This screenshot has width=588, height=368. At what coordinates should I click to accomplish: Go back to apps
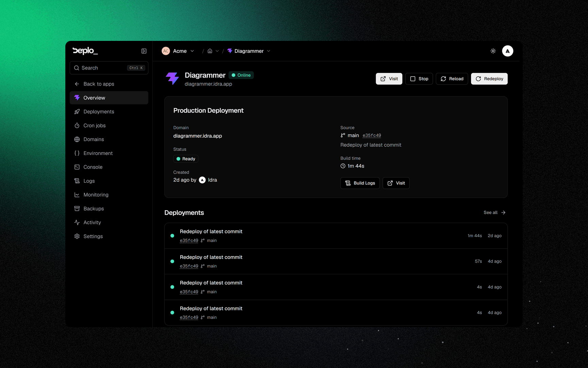tap(109, 84)
